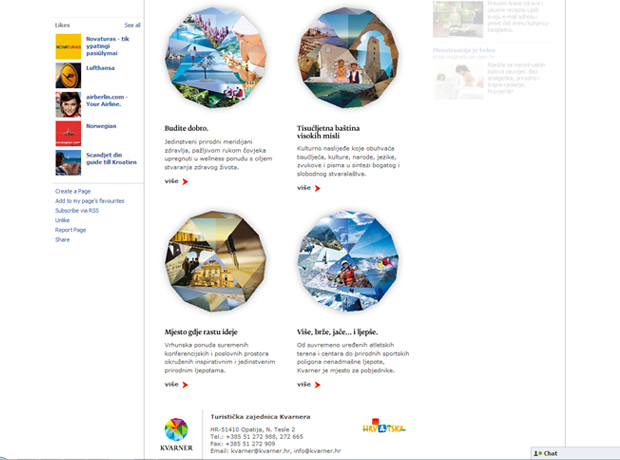
Task: Open the Lufthansa page logo
Action: pos(68,75)
